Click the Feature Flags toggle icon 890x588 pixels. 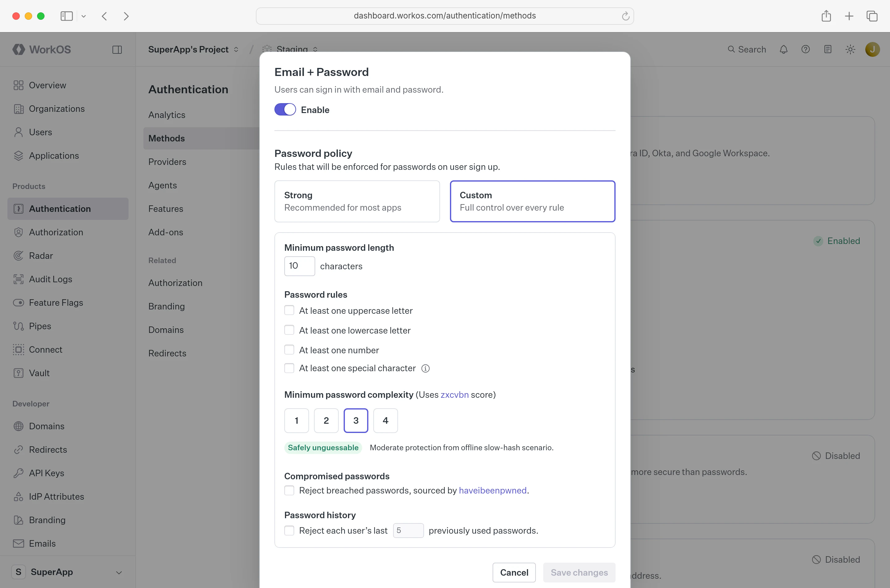coord(18,303)
